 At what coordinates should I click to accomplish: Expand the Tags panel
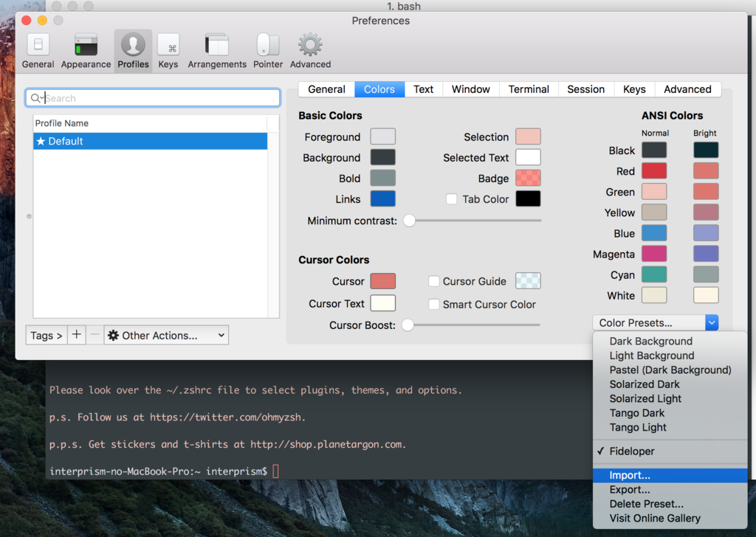(x=47, y=335)
